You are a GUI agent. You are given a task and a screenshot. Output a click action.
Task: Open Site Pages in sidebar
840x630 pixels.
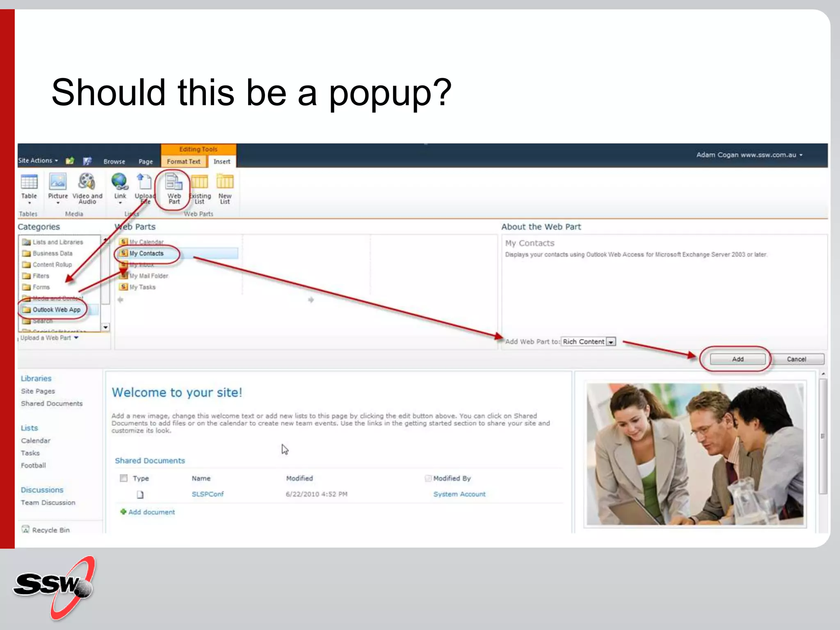(x=38, y=391)
